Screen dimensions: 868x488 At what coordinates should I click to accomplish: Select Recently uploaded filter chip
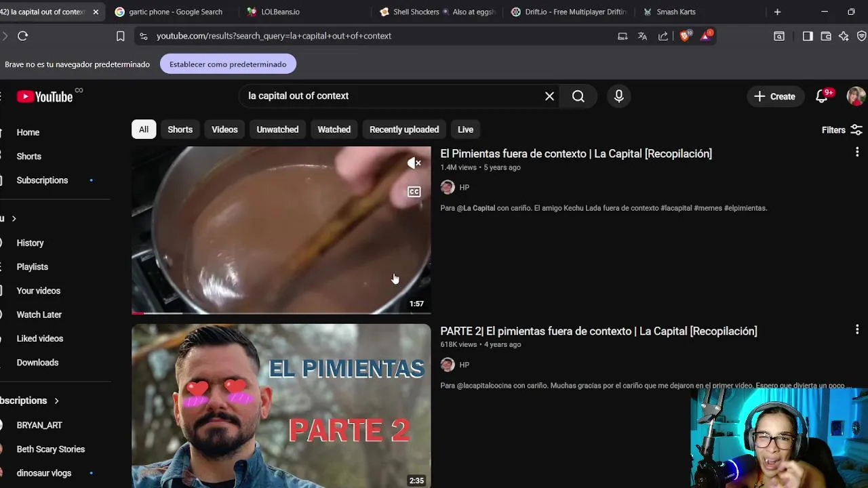coord(404,129)
